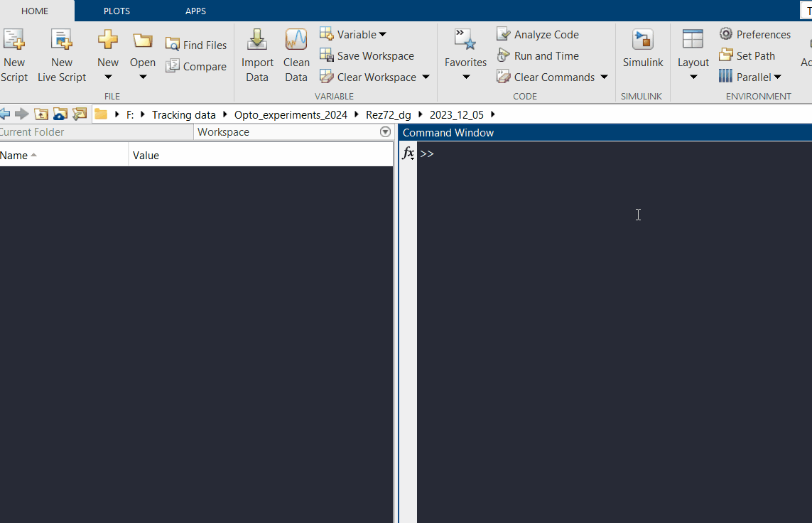The width and height of the screenshot is (812, 523).
Task: Sort workspace by Name column
Action: click(x=64, y=156)
